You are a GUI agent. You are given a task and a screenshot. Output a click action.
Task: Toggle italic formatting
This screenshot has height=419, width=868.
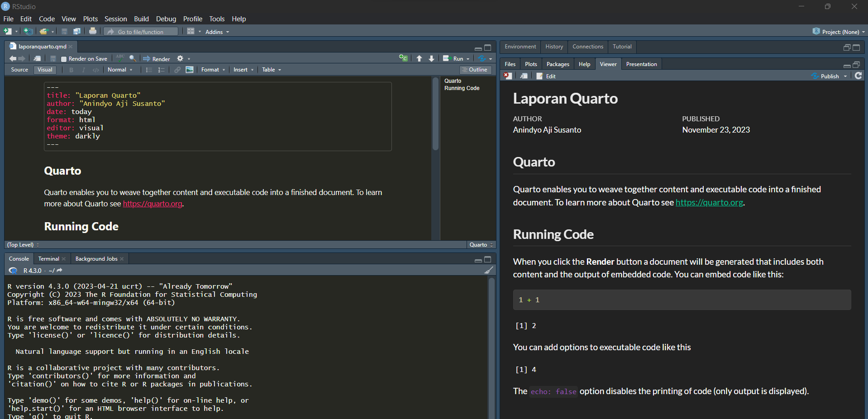83,70
